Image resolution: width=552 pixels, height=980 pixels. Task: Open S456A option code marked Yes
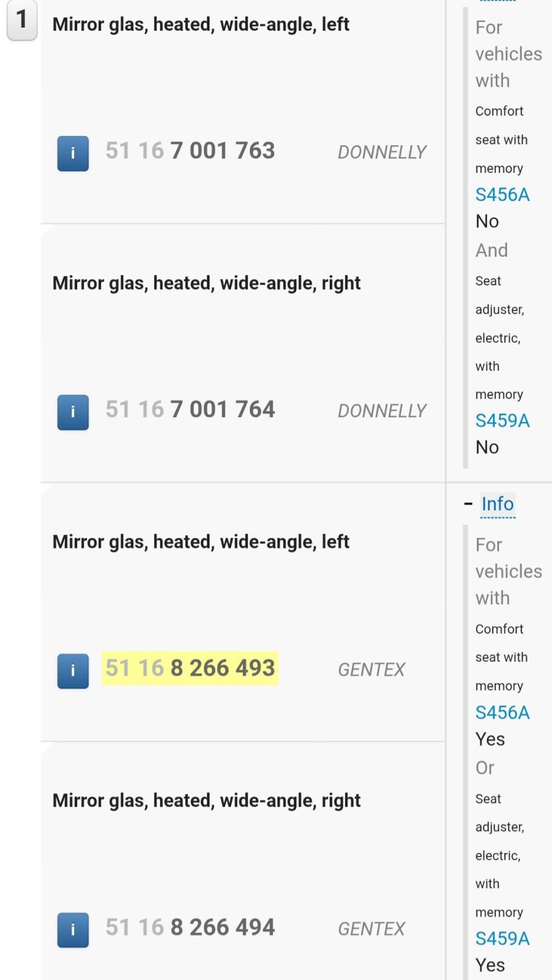[502, 712]
